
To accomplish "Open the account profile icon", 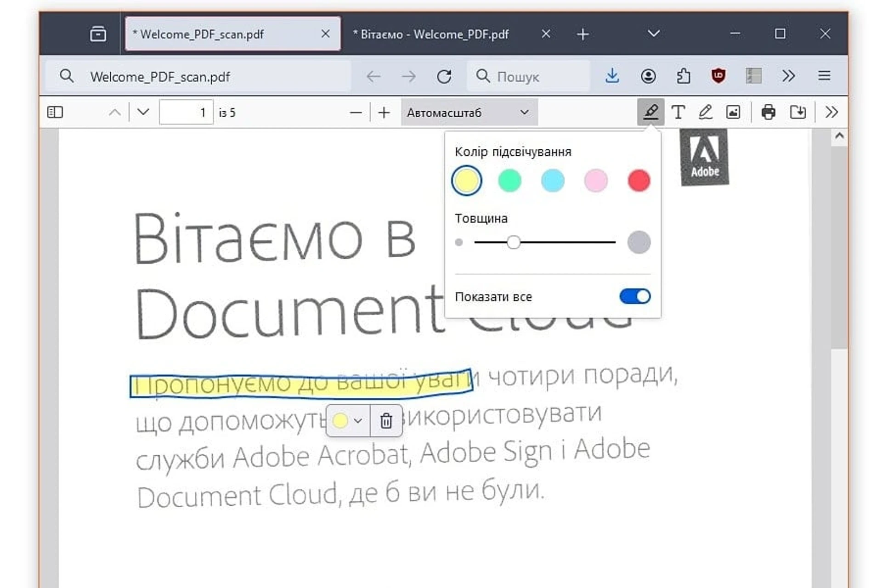I will point(648,76).
